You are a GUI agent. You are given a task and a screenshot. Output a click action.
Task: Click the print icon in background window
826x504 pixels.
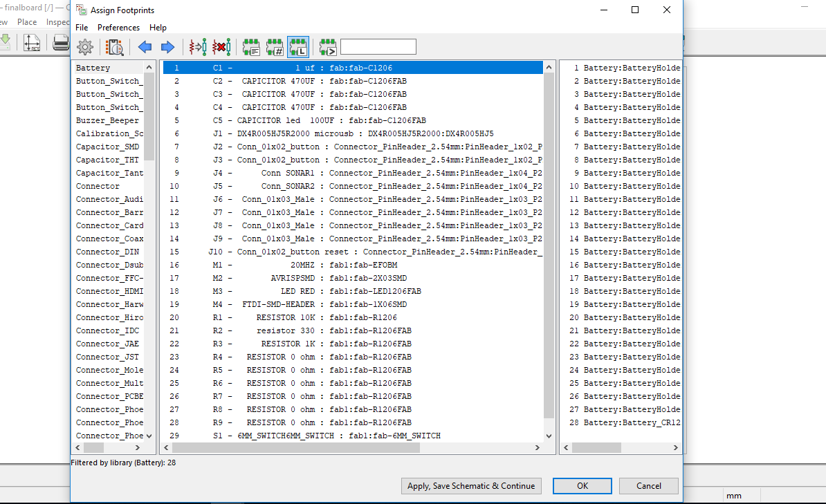[x=61, y=43]
